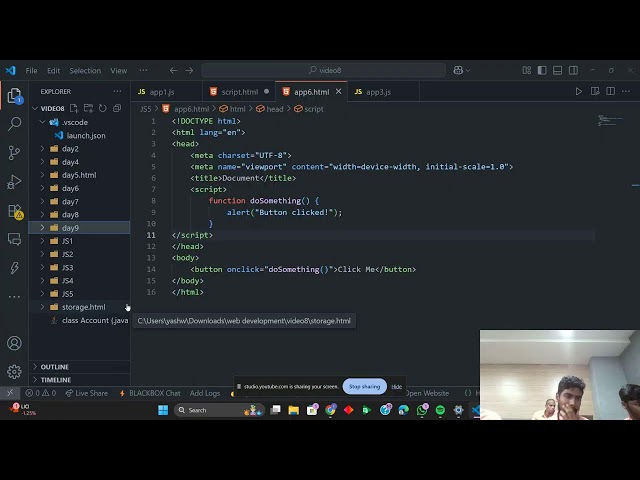Open the Remote Explorer view
This screenshot has width=640, height=480.
coord(14,239)
